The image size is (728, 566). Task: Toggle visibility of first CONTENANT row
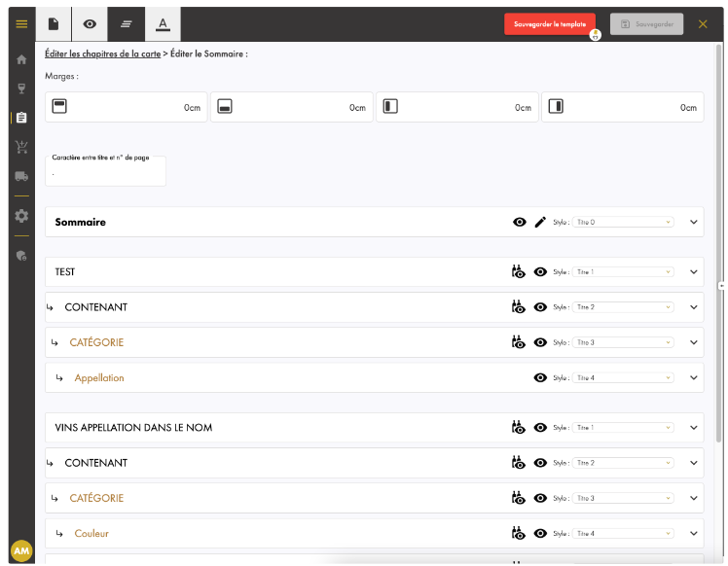[540, 307]
